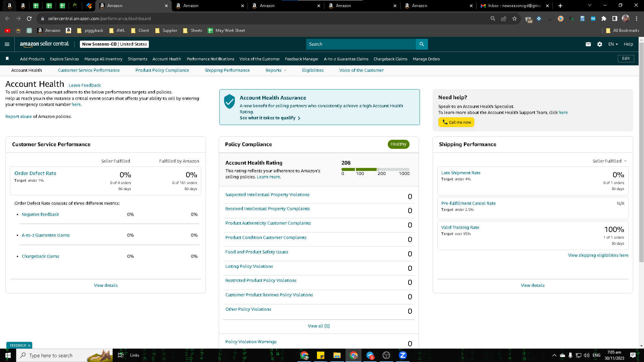Click View details under Shipping Performance
This screenshot has height=362, width=644.
tap(533, 286)
